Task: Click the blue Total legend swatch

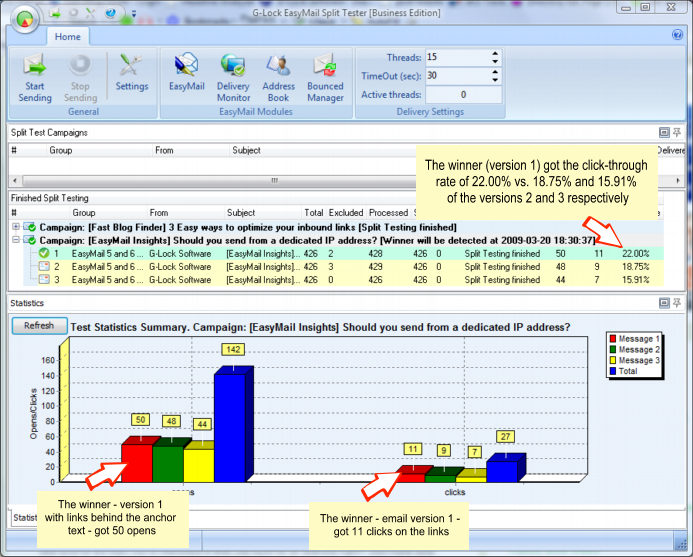Action: click(x=613, y=371)
